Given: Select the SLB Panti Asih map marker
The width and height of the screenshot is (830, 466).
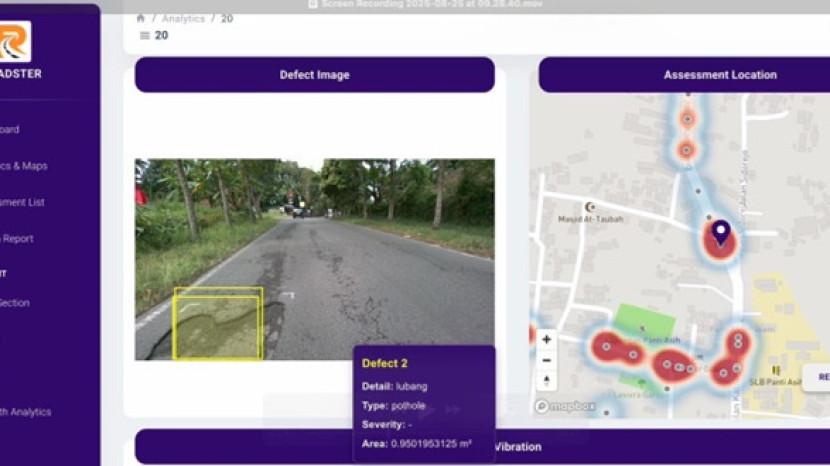Looking at the screenshot, I should point(775,370).
